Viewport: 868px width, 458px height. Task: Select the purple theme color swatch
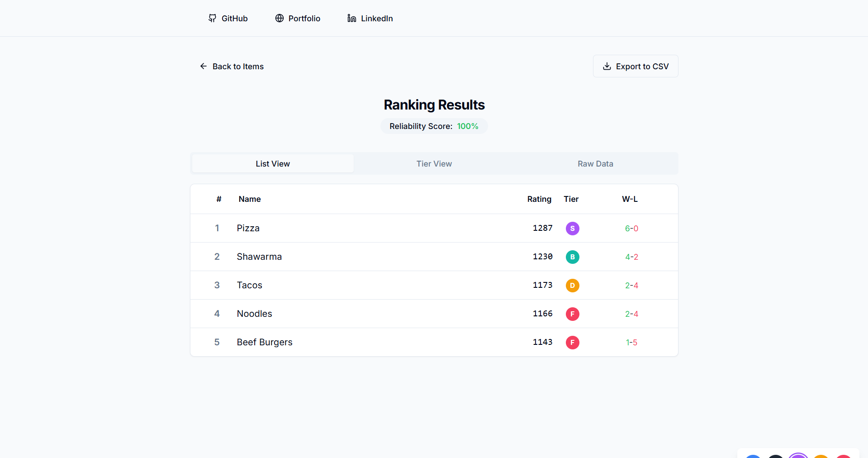[x=798, y=456]
